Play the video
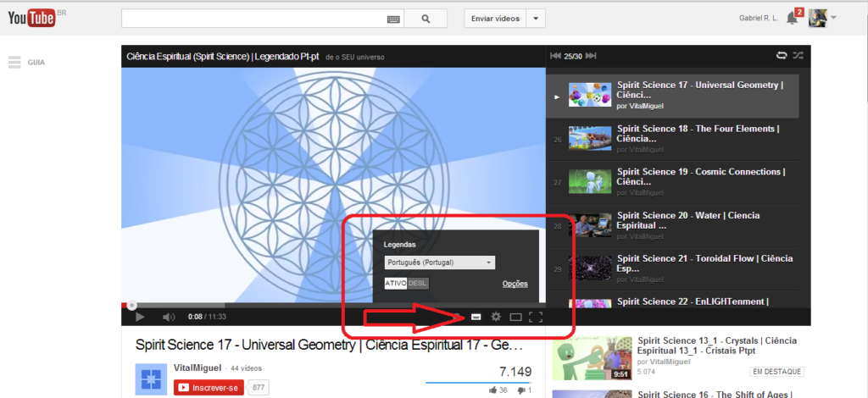The width and height of the screenshot is (868, 398). [x=140, y=317]
